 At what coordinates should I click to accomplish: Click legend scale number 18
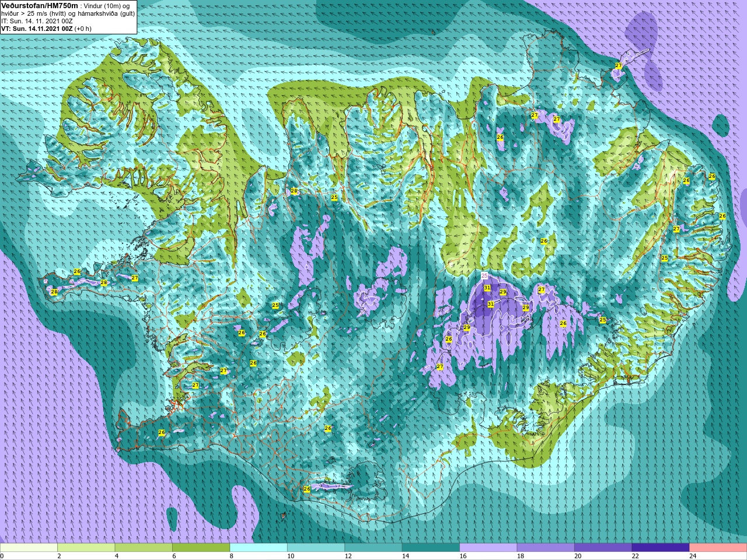pyautogui.click(x=520, y=556)
